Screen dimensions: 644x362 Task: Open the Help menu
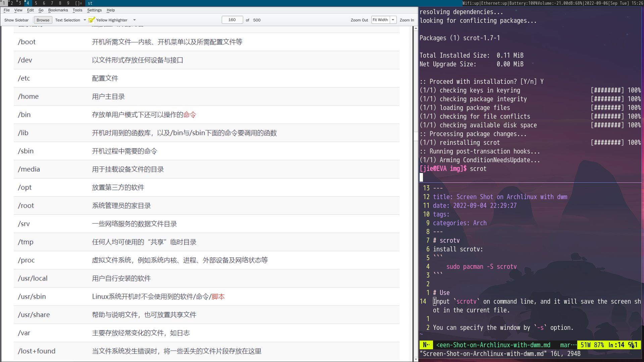(111, 10)
